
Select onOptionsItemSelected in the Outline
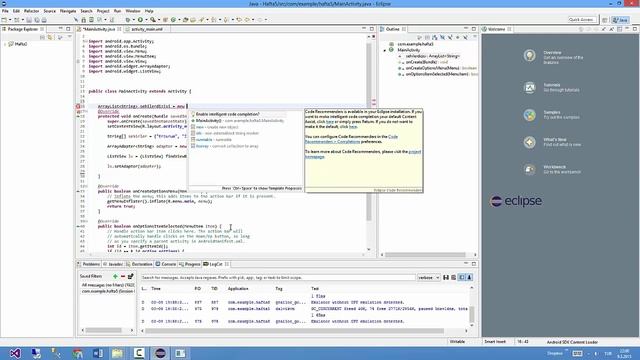437,74
